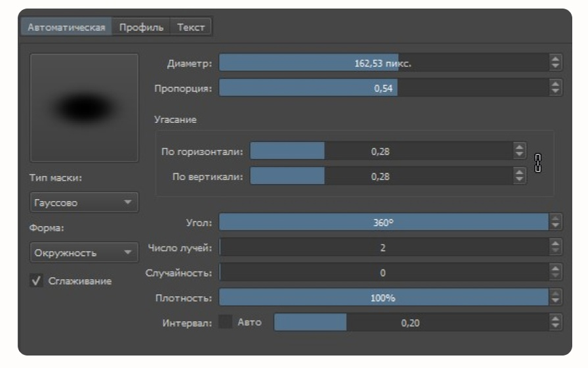588x368 pixels.
Task: Click the Пропорция slider bar
Action: (384, 88)
